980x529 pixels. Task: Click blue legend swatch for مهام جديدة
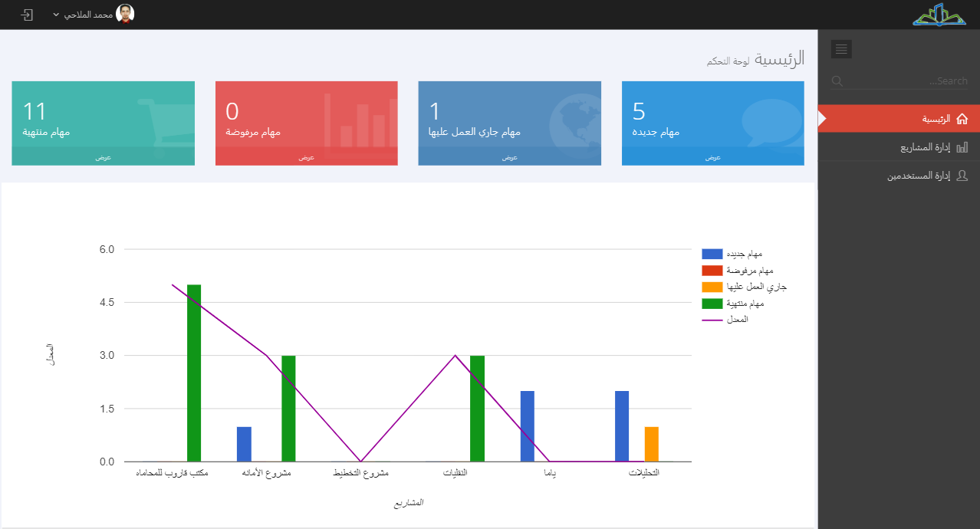click(712, 254)
